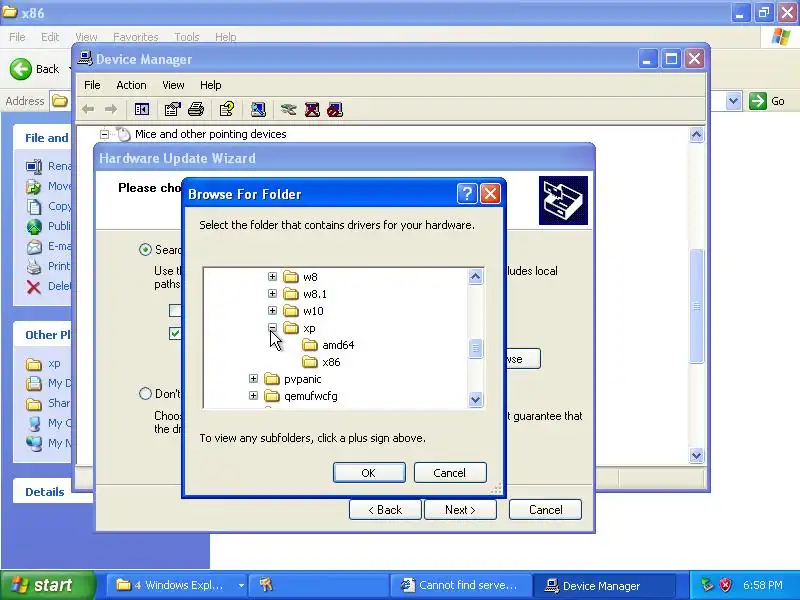The image size is (800, 600).
Task: Open the View menu in Device Manager
Action: [x=173, y=85]
